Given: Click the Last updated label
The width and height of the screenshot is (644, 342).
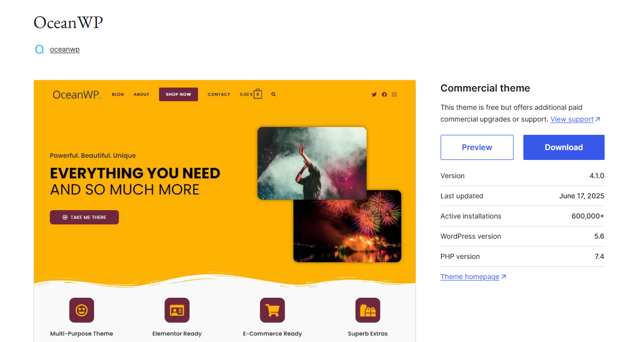Looking at the screenshot, I should pyautogui.click(x=462, y=196).
